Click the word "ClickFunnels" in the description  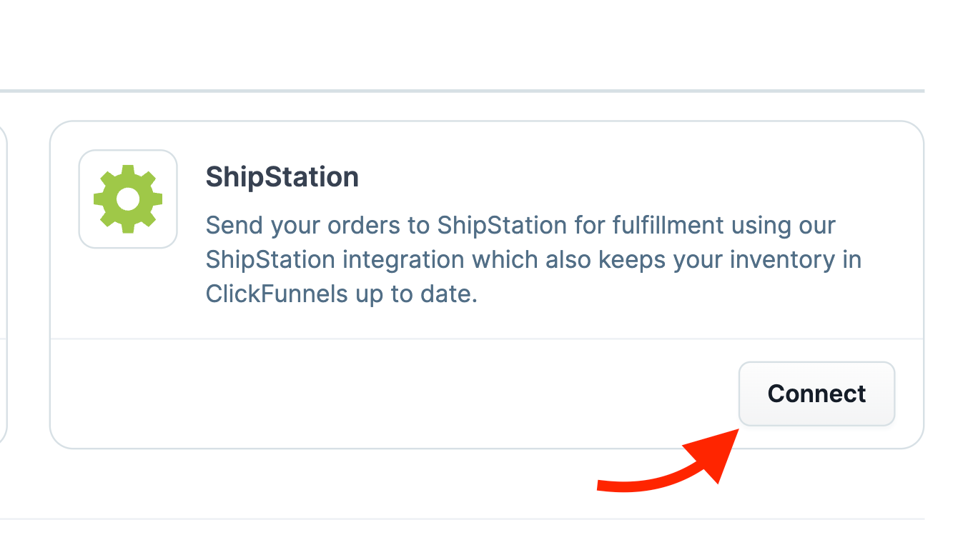(x=277, y=294)
